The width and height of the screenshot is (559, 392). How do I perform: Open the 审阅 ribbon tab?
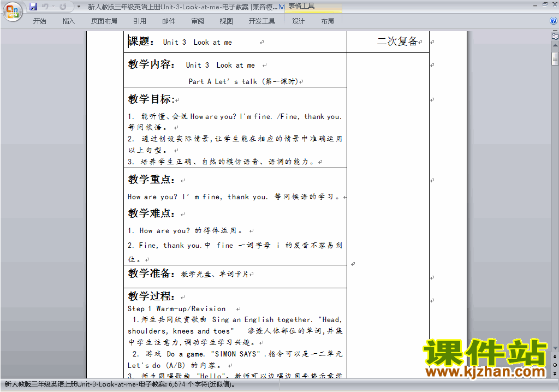[198, 21]
